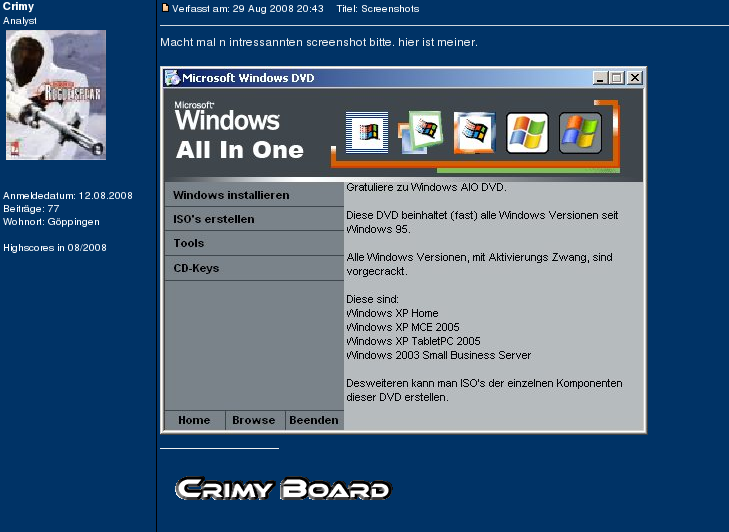Click 'Windows 2003 Small Business Server' line
The width and height of the screenshot is (729, 532).
click(438, 355)
